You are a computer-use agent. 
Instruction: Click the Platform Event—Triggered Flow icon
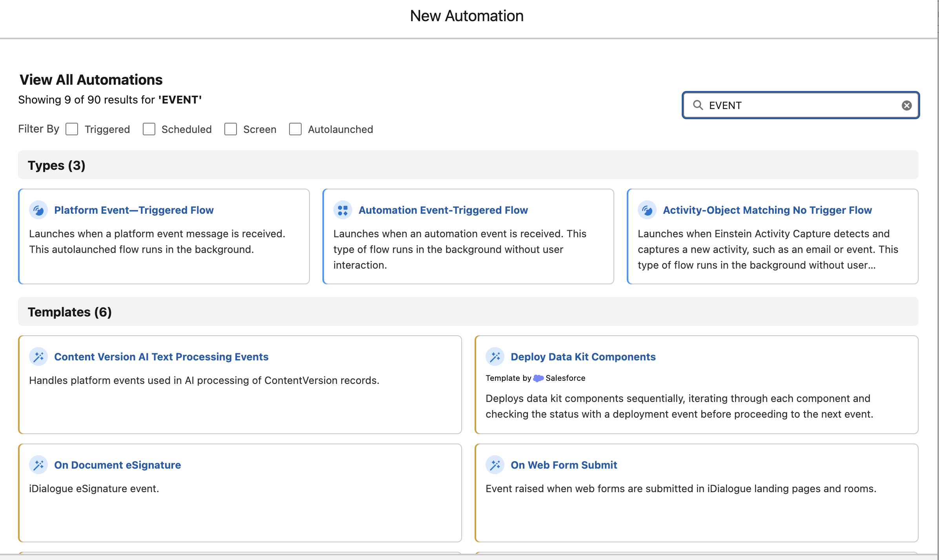pyautogui.click(x=38, y=210)
